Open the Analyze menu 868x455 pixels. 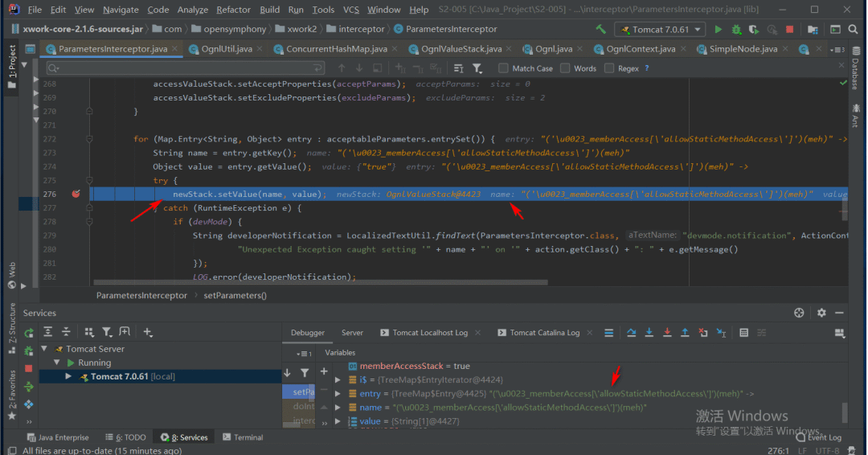coord(193,10)
